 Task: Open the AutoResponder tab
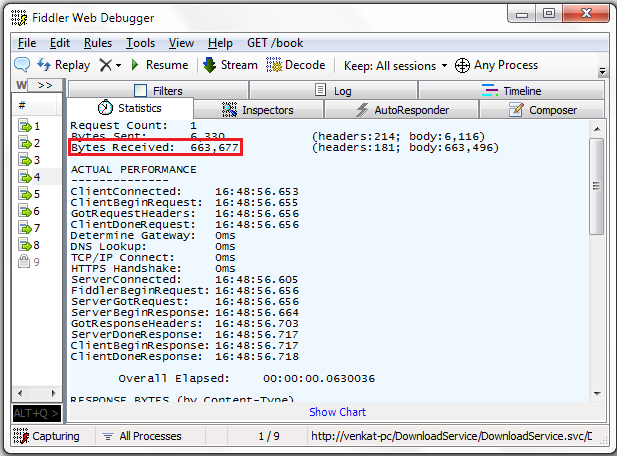[401, 110]
